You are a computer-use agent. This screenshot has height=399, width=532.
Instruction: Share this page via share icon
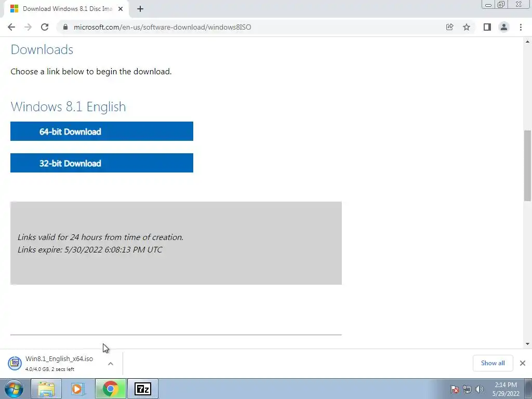tap(449, 27)
